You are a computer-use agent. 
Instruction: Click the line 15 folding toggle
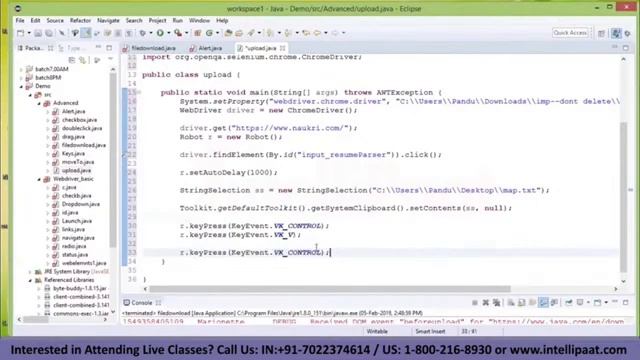point(139,93)
